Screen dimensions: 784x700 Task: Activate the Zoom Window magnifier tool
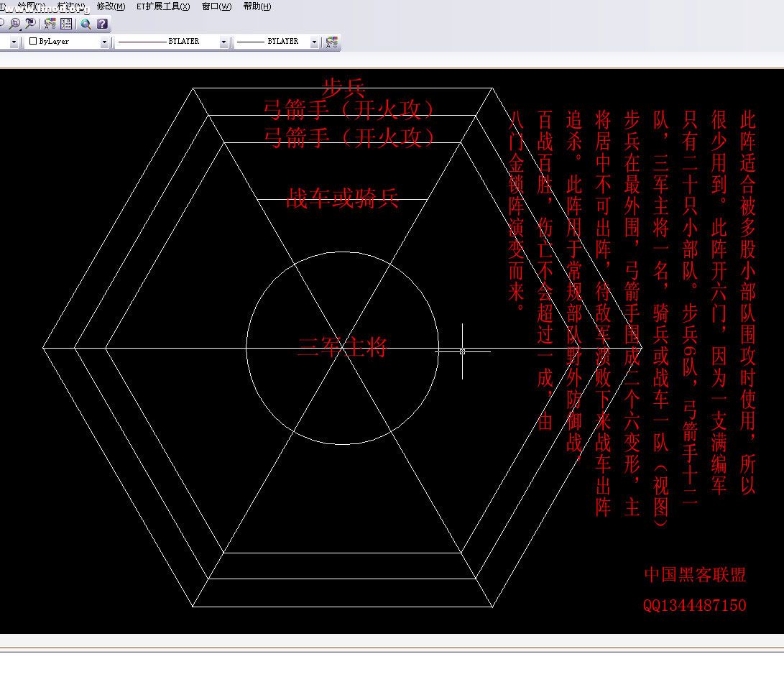tap(15, 24)
